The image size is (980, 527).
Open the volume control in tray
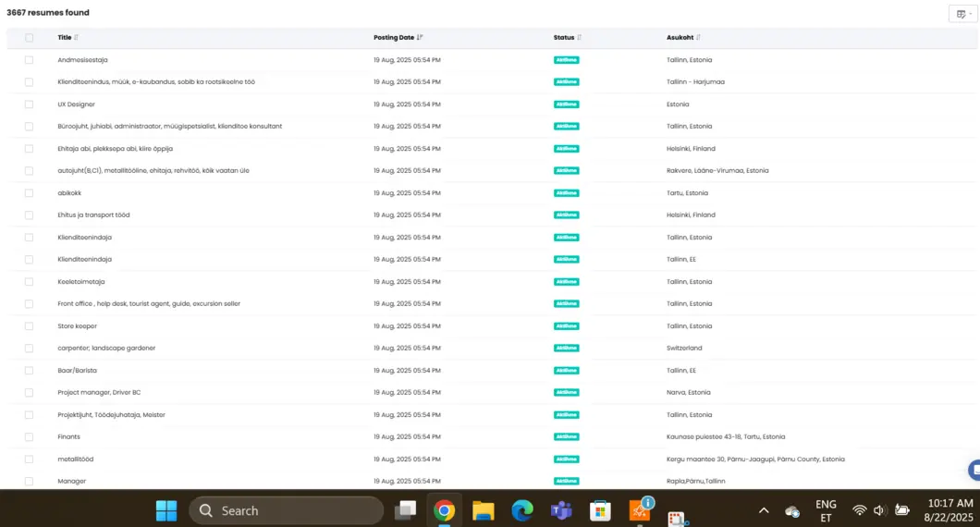(x=879, y=510)
